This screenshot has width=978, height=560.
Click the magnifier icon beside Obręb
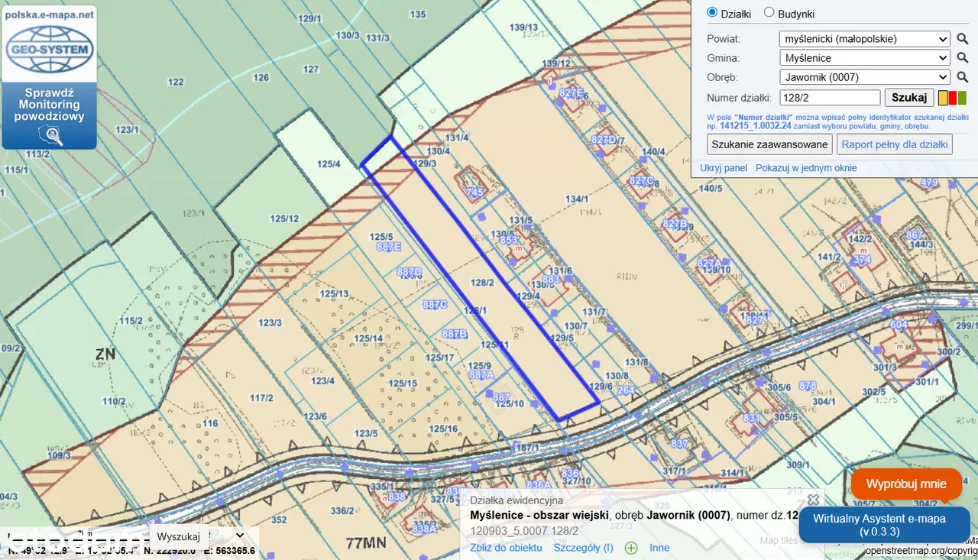(x=963, y=77)
